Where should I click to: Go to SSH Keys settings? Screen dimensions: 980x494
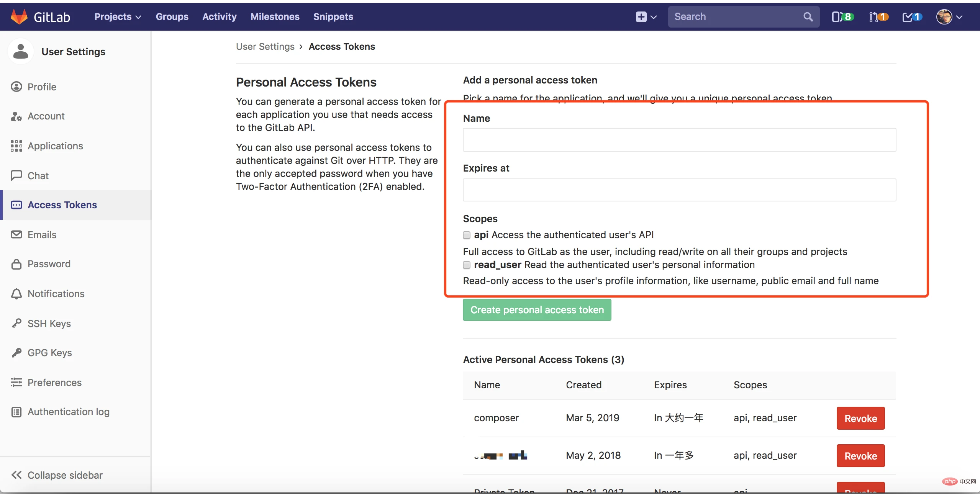49,324
